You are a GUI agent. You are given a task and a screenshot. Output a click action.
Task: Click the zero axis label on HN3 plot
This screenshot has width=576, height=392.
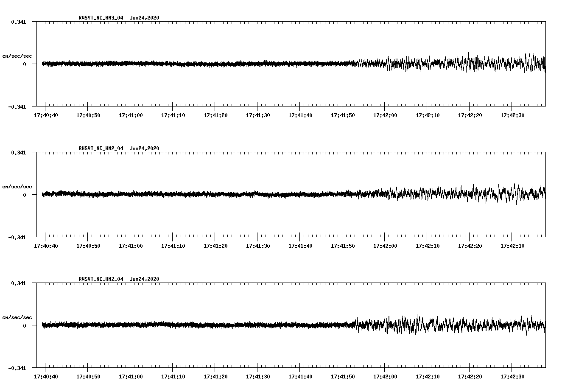point(25,64)
